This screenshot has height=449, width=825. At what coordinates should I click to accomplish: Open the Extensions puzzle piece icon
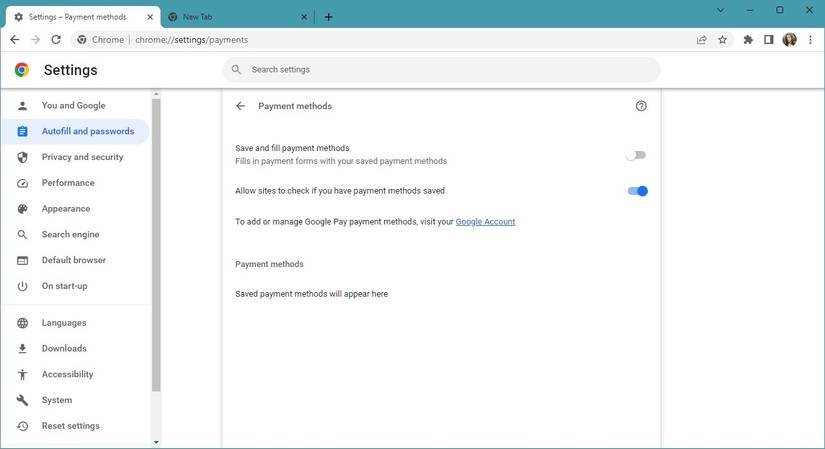[748, 40]
